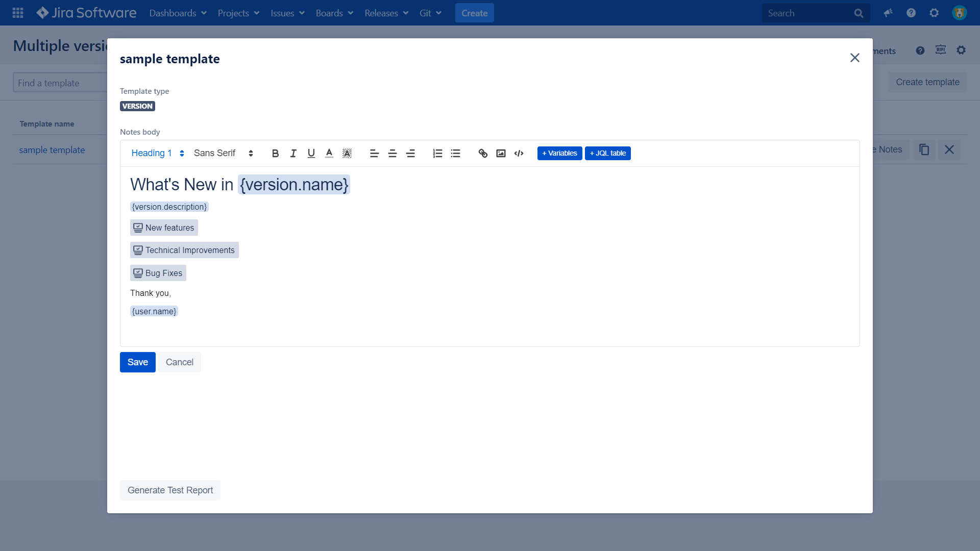Toggle bold formatting in the notes editor
This screenshot has height=551, width=980.
275,153
